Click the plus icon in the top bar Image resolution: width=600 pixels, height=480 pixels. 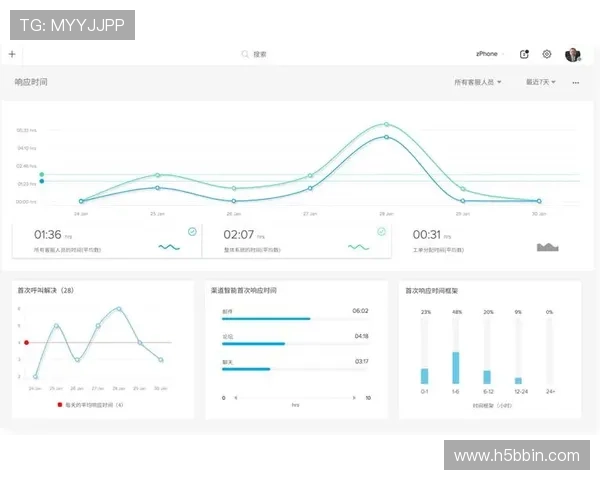[12, 54]
